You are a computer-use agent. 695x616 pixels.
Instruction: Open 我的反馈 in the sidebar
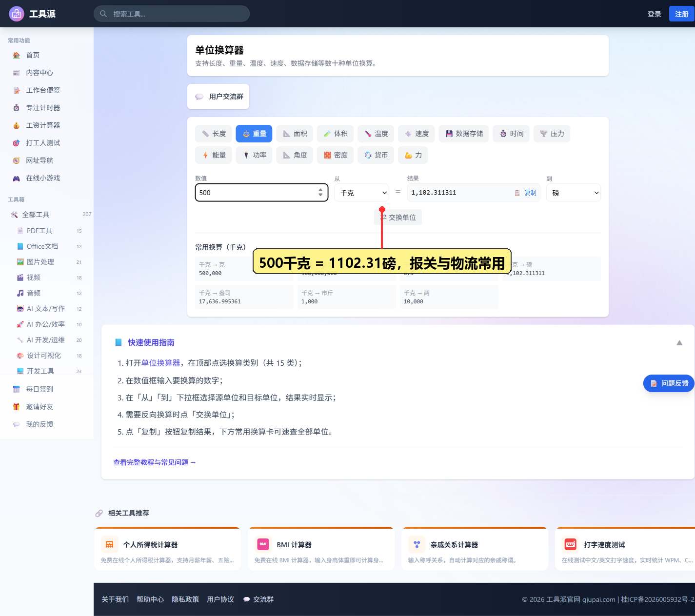47,424
